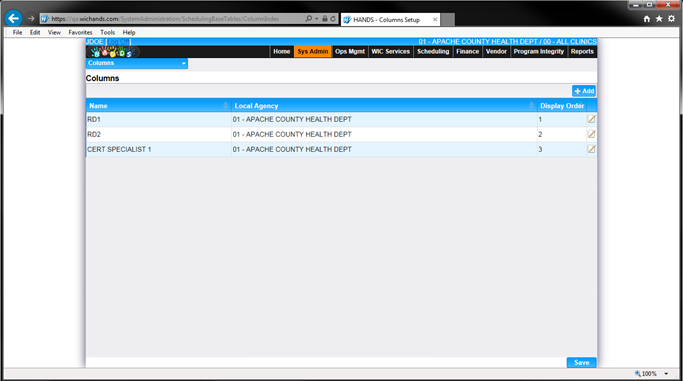Open the browser Home icon

click(647, 19)
